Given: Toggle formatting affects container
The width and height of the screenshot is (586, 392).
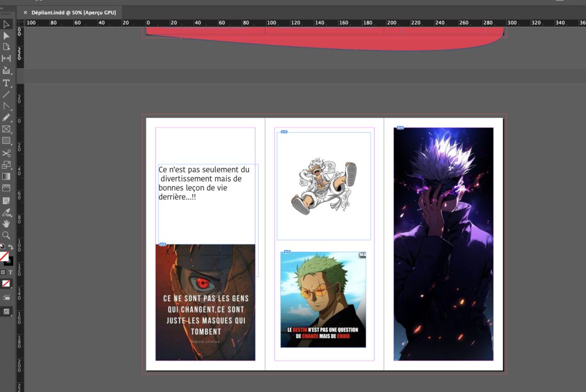Looking at the screenshot, I should tap(3, 272).
